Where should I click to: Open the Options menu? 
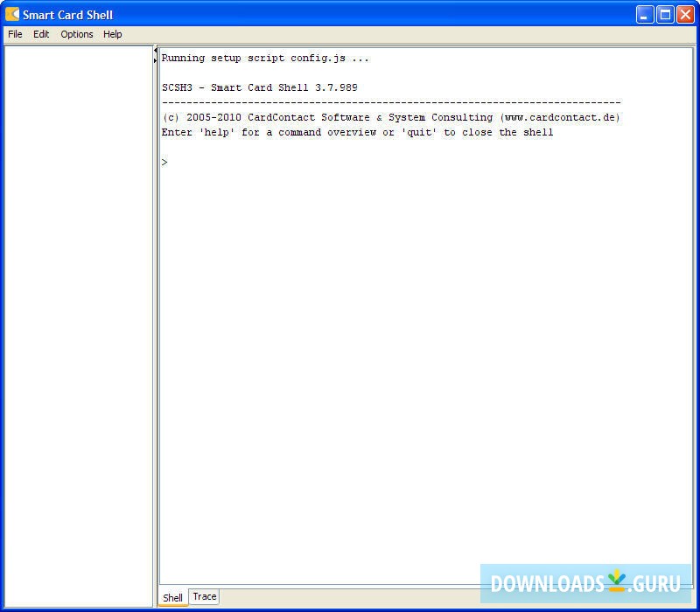point(77,34)
